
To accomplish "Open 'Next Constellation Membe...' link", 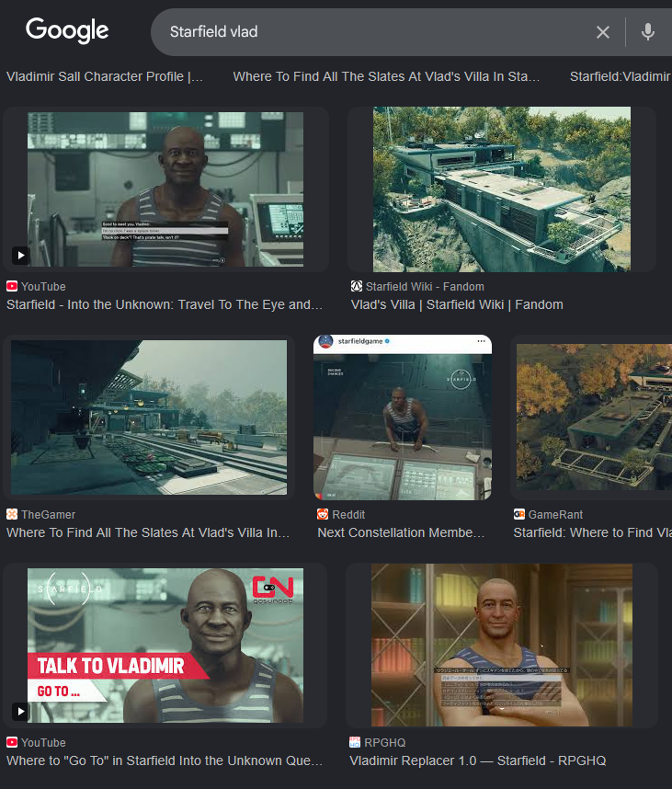I will [401, 532].
